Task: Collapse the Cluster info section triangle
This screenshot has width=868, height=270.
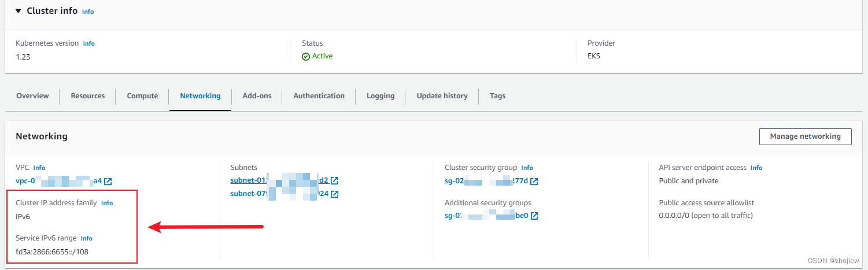Action: [x=19, y=11]
